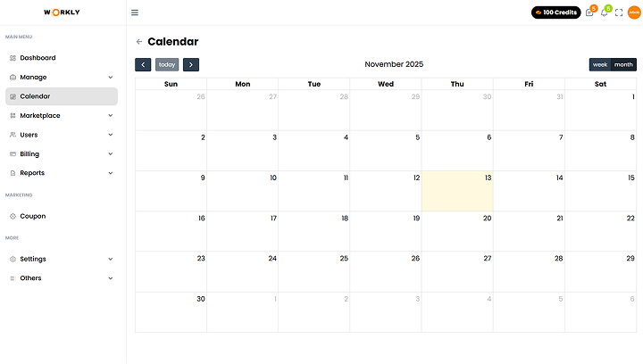Switch calendar to week view
The width and height of the screenshot is (643, 364).
coord(600,64)
